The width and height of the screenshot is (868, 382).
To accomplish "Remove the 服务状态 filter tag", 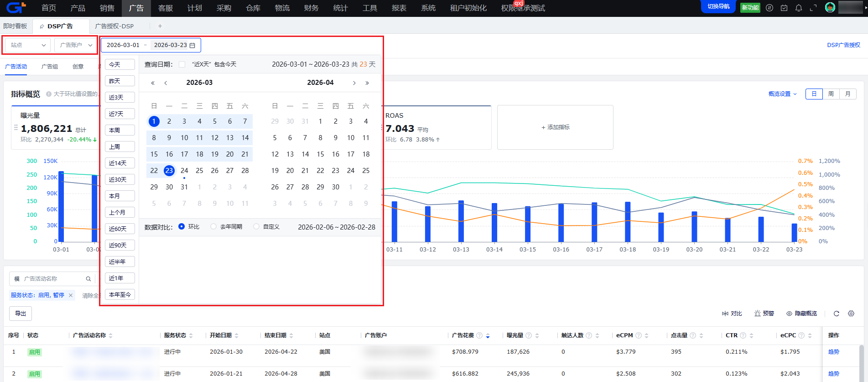I will click(x=71, y=295).
